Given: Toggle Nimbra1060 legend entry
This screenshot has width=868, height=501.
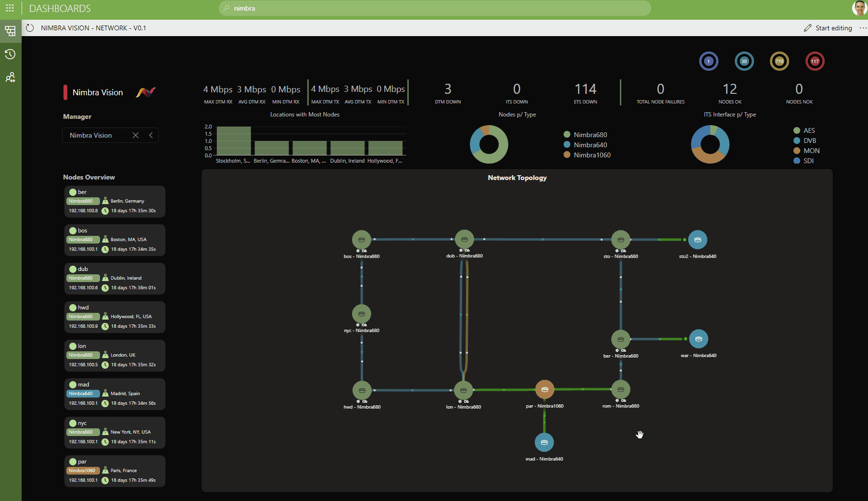Looking at the screenshot, I should 587,155.
